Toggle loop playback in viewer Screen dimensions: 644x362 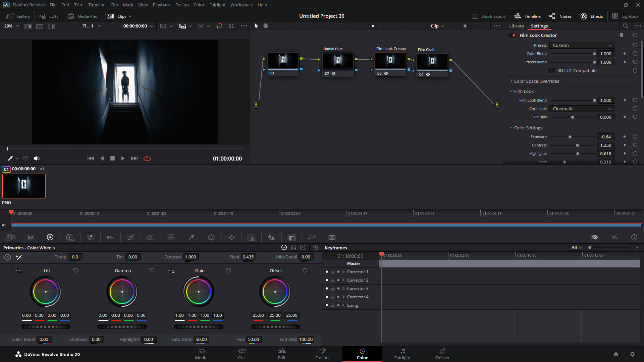147,158
